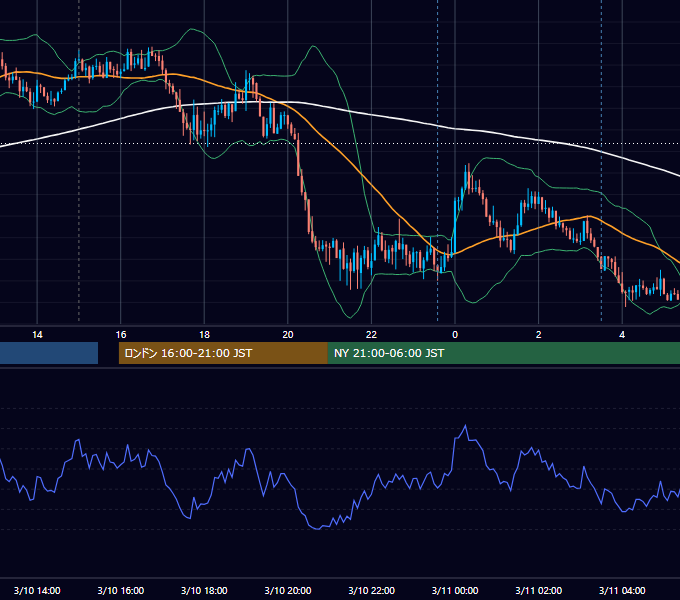Viewport: 680px width, 600px height.
Task: Click the 16 hour label on price chart axis
Action: click(x=121, y=335)
